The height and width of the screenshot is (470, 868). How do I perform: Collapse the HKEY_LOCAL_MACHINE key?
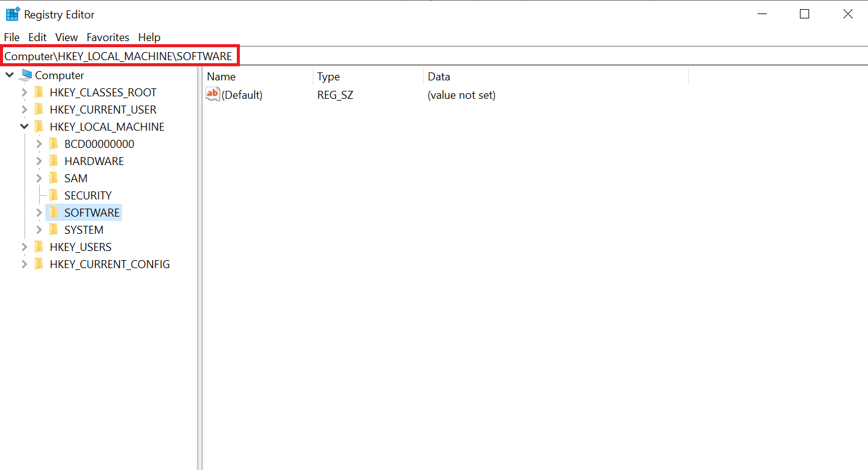25,127
